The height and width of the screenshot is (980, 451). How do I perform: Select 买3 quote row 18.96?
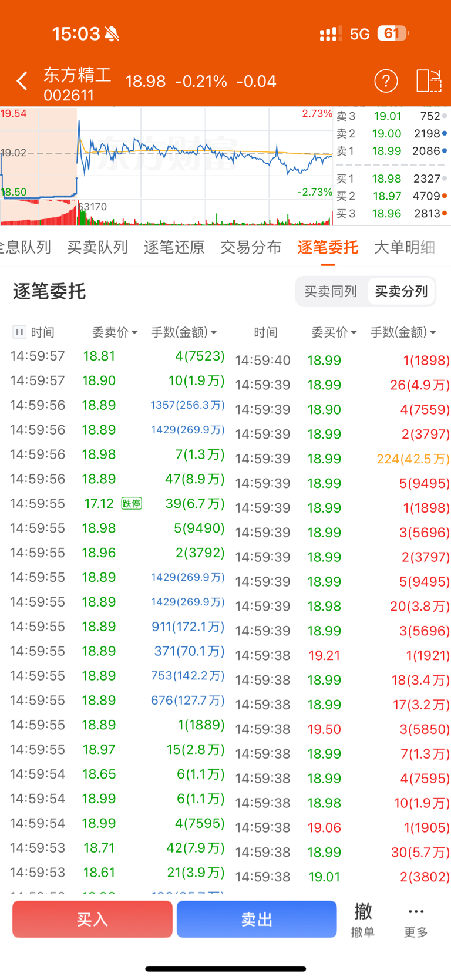(x=392, y=214)
